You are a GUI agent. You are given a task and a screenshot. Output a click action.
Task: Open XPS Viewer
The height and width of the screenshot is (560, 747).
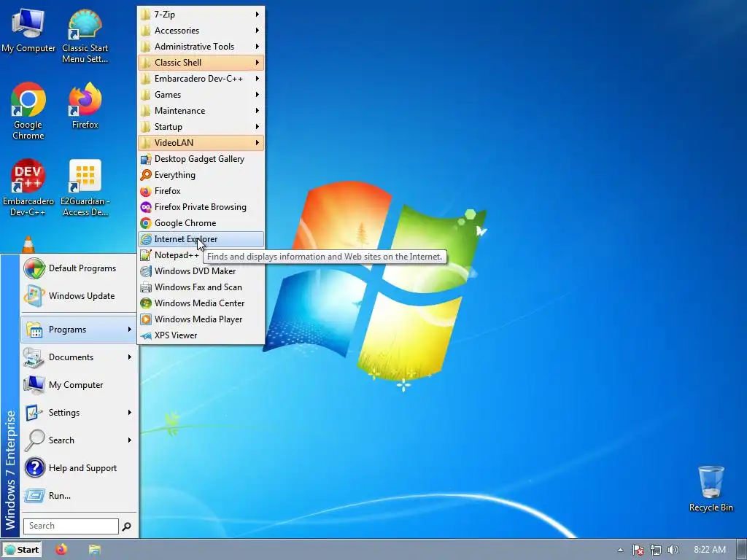coord(201,335)
